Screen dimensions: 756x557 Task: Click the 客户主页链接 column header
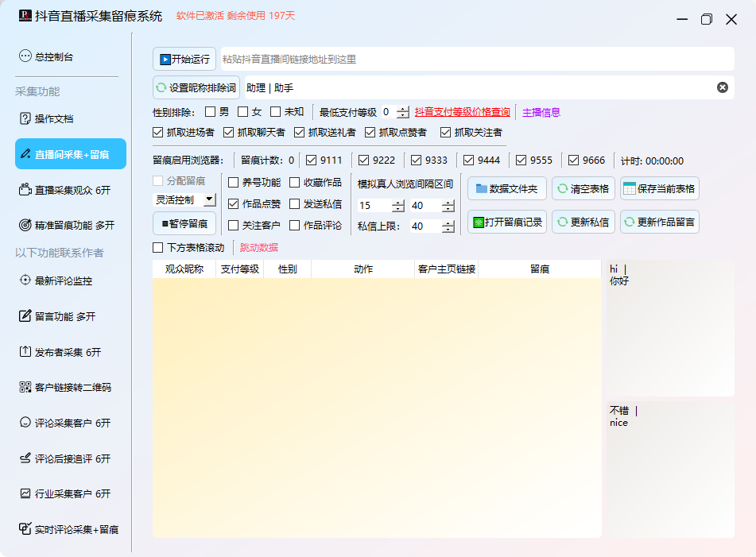pos(447,269)
